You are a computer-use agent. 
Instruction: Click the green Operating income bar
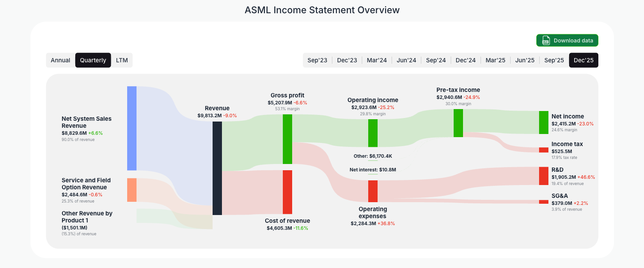373,133
